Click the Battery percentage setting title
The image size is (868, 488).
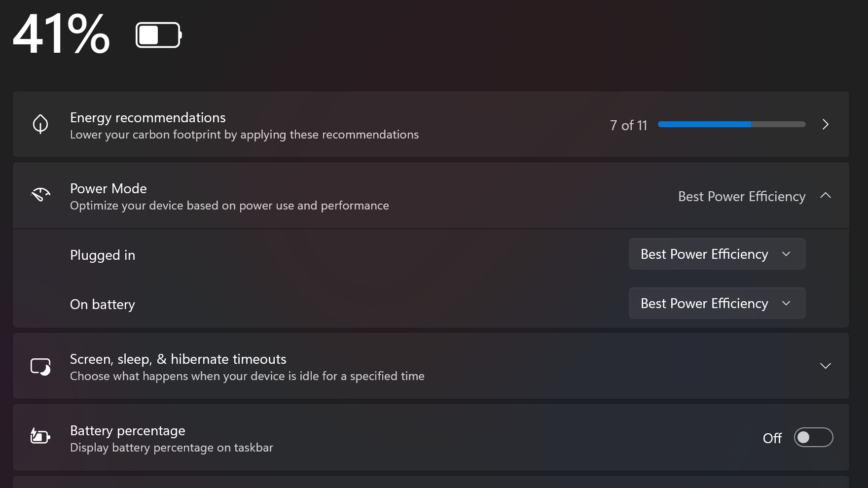pyautogui.click(x=128, y=431)
